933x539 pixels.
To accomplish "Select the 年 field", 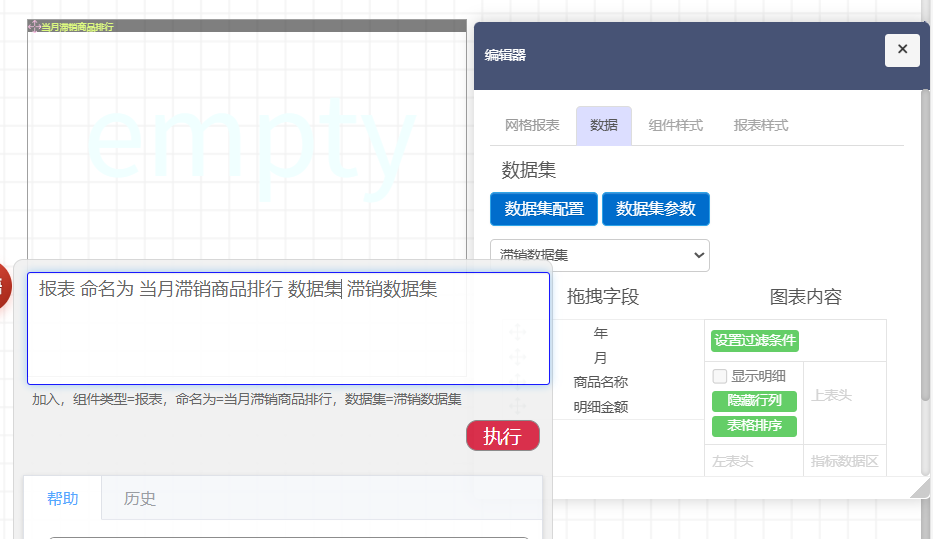I will pyautogui.click(x=600, y=333).
